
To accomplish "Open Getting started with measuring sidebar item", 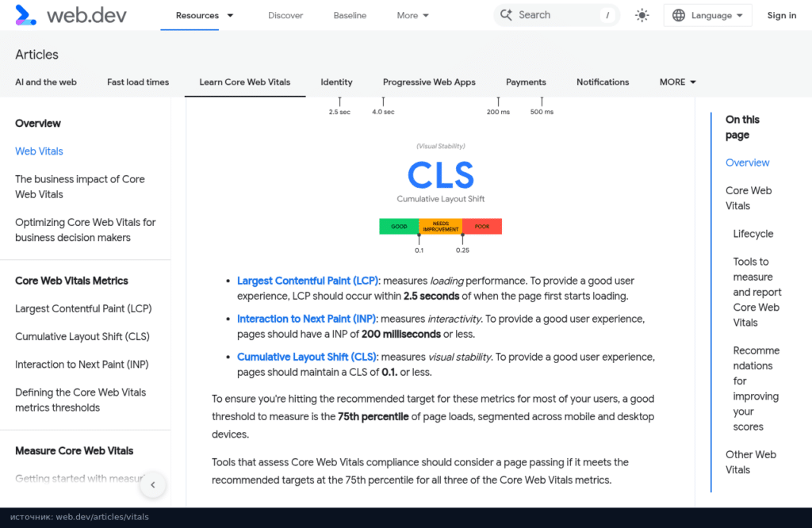I will (x=79, y=478).
